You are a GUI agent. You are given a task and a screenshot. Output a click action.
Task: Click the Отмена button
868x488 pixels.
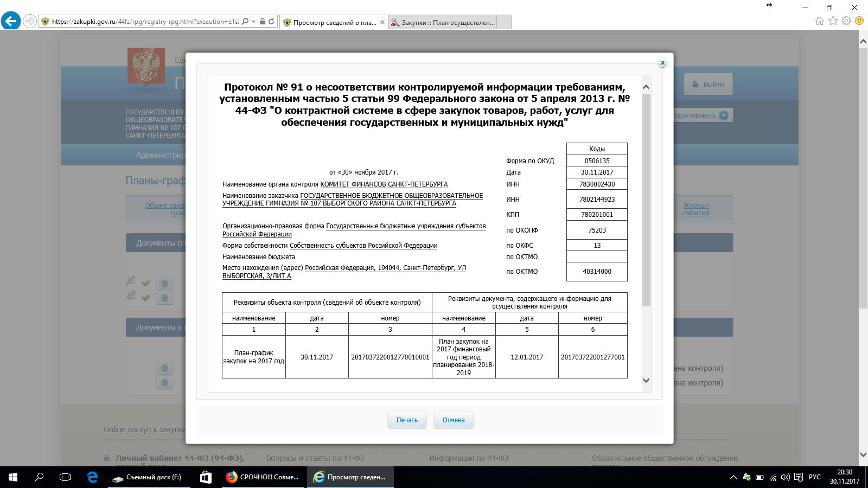pyautogui.click(x=454, y=420)
